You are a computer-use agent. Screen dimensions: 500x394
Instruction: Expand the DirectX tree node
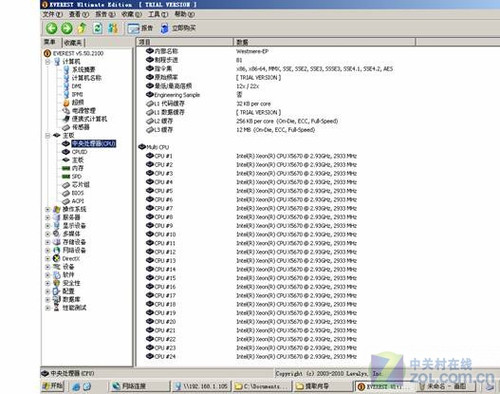pos(47,258)
